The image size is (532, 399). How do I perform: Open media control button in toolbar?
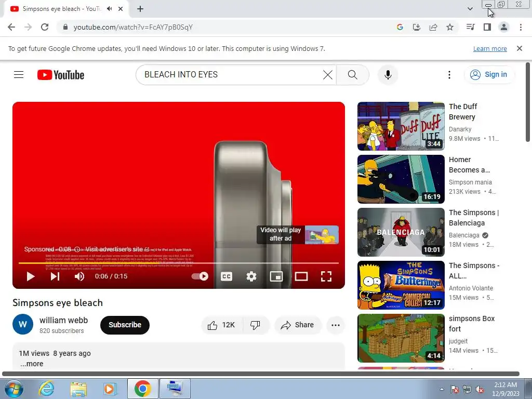pos(471,27)
